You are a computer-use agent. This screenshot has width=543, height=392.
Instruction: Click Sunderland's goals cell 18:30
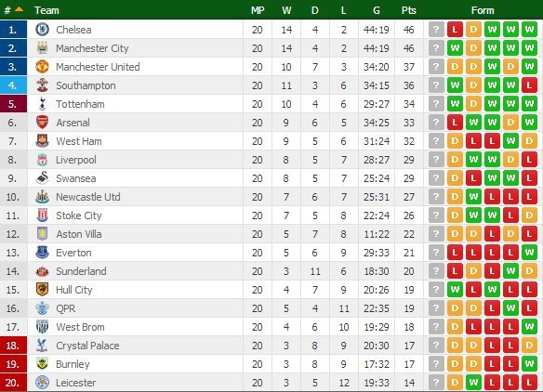click(x=376, y=271)
